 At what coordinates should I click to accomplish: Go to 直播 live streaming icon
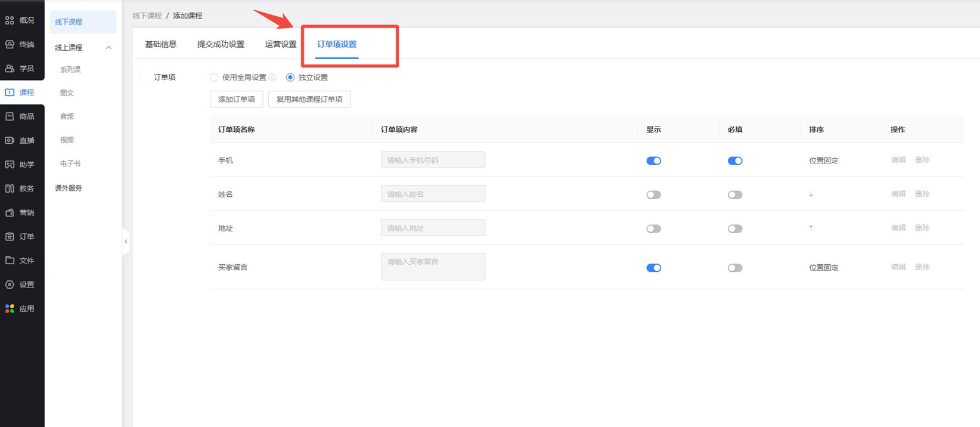[x=10, y=141]
